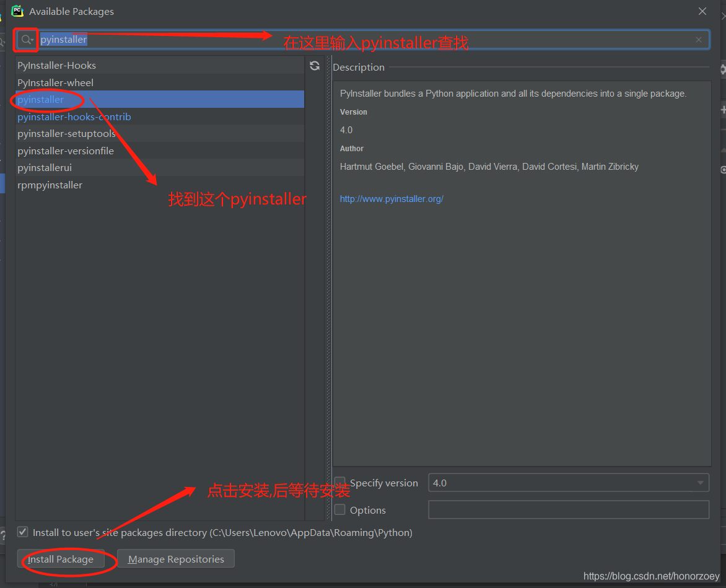The width and height of the screenshot is (726, 588).
Task: Open the search options magnifier icon
Action: coord(25,39)
